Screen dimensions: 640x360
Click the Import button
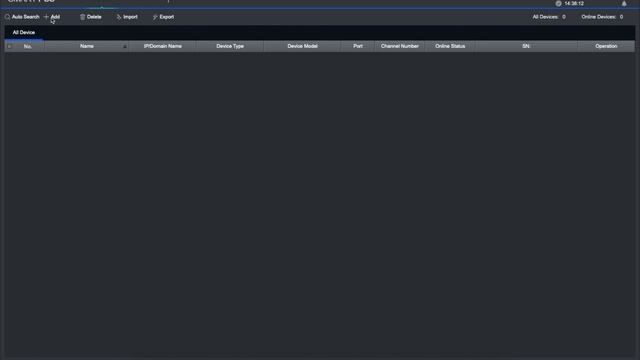point(127,17)
